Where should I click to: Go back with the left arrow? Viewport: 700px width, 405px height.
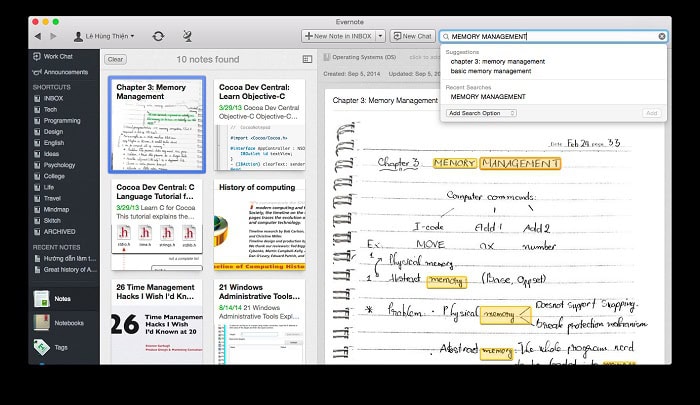[x=38, y=36]
